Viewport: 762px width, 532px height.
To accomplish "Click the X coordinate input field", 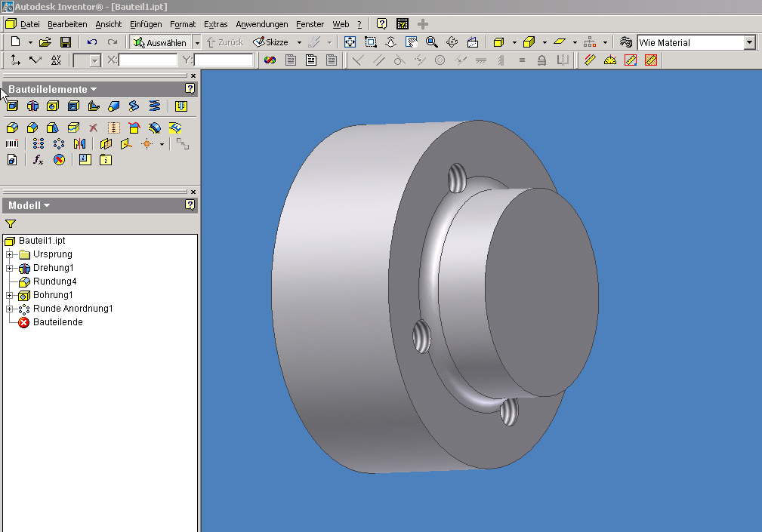I will click(148, 60).
